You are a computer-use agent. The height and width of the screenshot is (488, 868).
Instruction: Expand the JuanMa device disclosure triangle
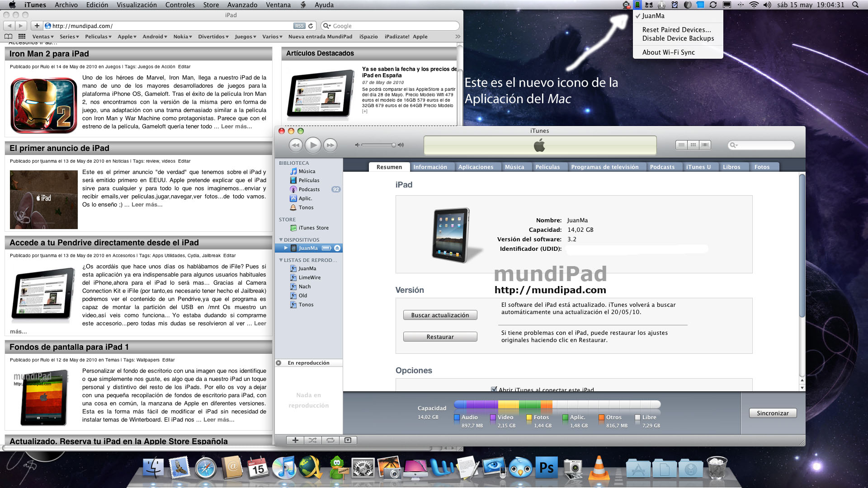286,248
